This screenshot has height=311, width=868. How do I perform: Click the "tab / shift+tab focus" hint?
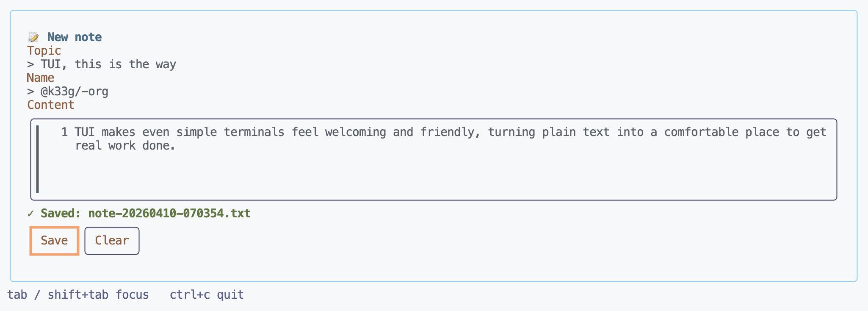(x=78, y=294)
